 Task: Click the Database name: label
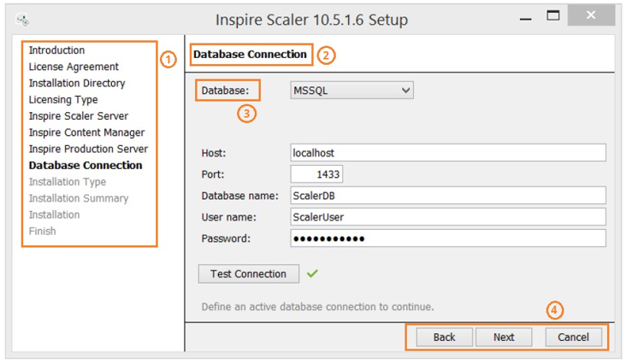pyautogui.click(x=239, y=196)
